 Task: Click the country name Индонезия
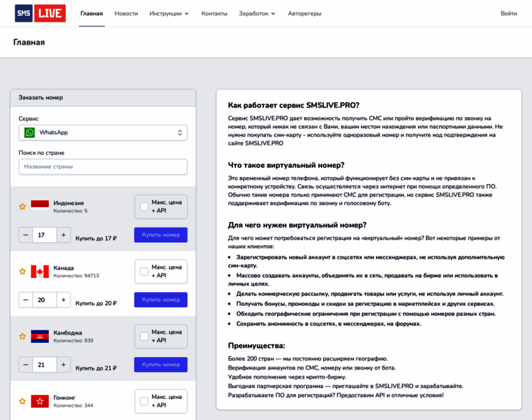click(x=69, y=203)
